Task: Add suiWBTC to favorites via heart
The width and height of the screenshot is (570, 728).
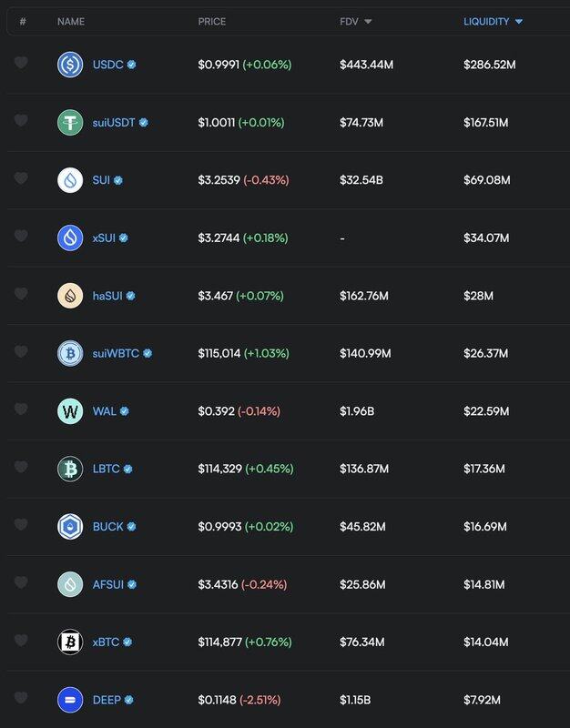Action: 21,352
